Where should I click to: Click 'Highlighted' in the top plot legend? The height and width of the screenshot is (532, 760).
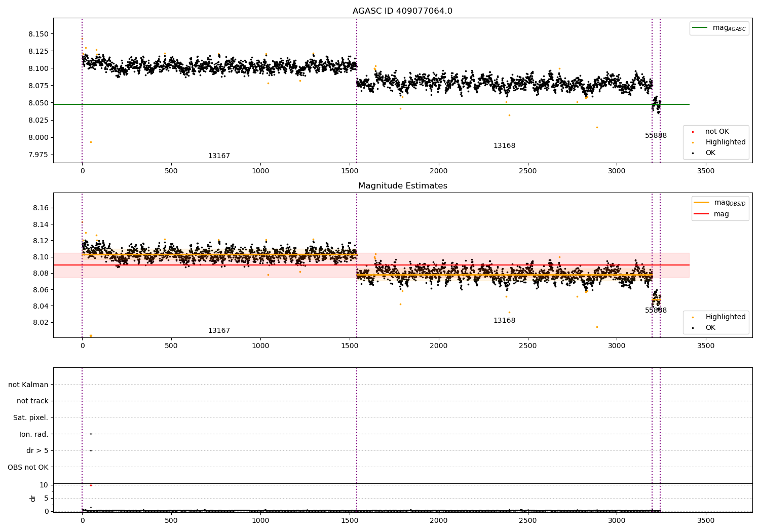click(x=726, y=142)
